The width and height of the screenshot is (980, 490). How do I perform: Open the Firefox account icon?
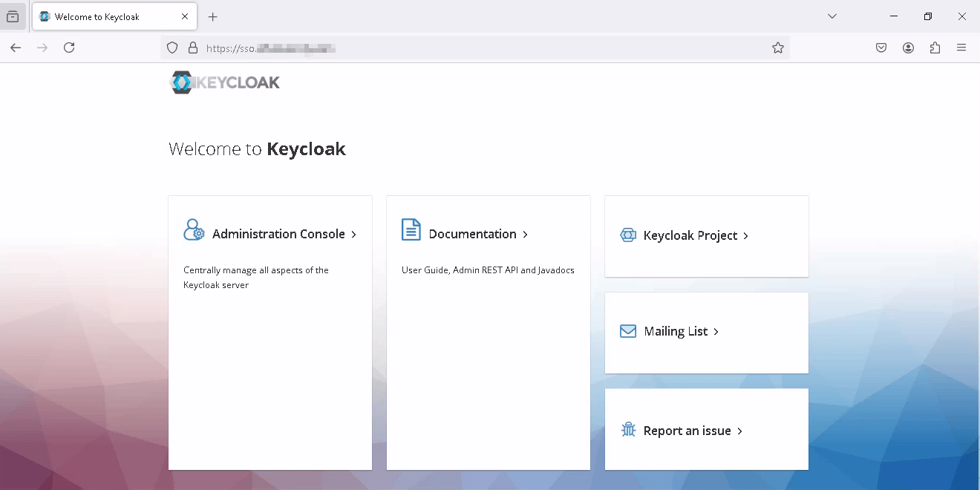[908, 47]
